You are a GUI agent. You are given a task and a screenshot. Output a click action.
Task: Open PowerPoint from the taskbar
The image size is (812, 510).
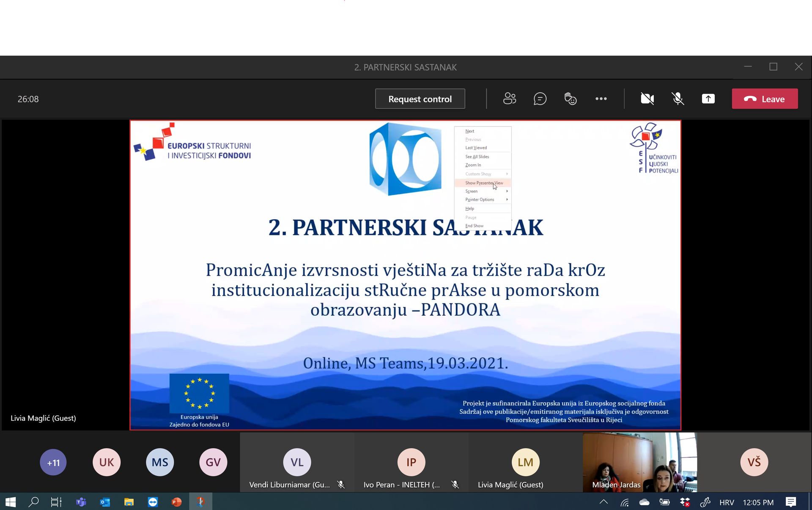(x=176, y=502)
